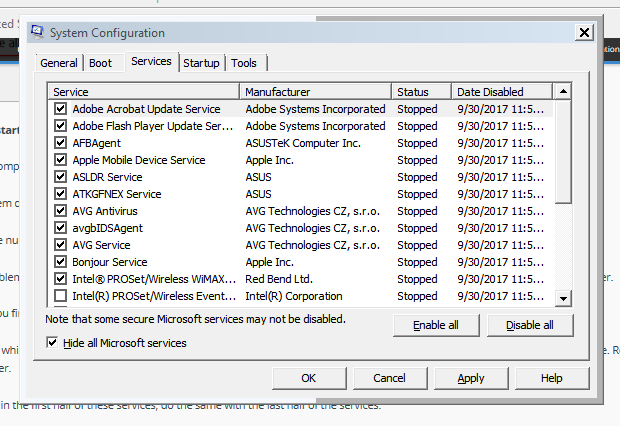This screenshot has height=426, width=620.
Task: Sort the list by the Service column header
Action: pos(144,92)
